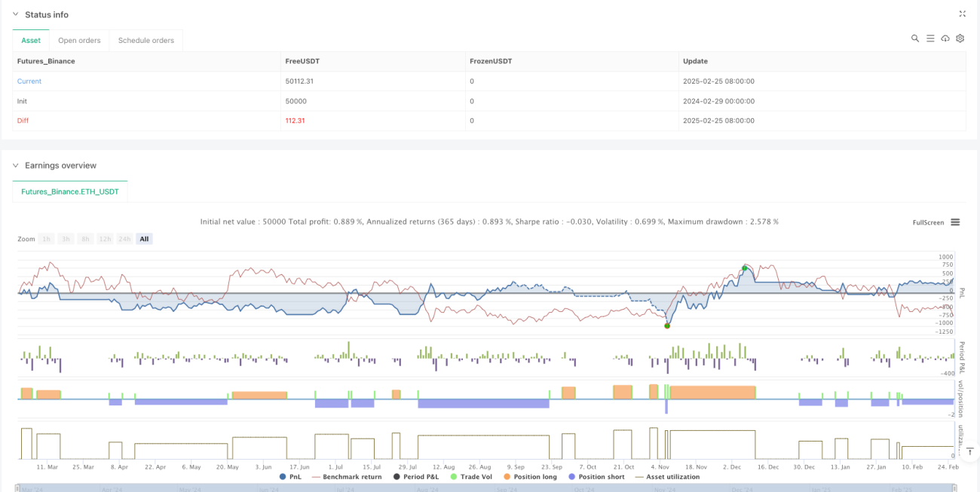The width and height of the screenshot is (980, 492).
Task: Select the Futures_Binance.ETH_USDT tab
Action: [x=70, y=191]
